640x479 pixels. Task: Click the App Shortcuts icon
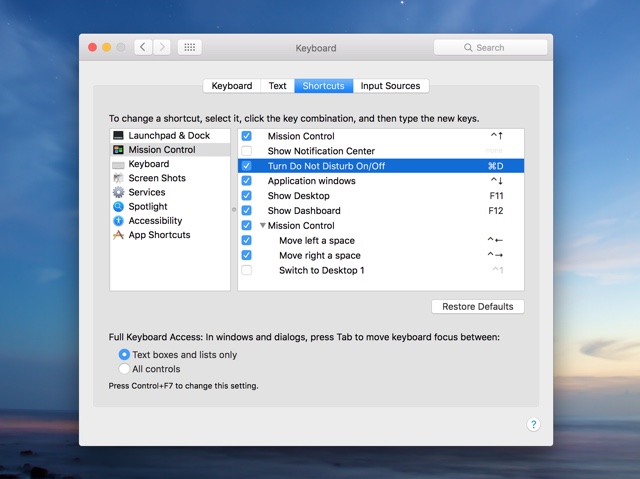(118, 235)
